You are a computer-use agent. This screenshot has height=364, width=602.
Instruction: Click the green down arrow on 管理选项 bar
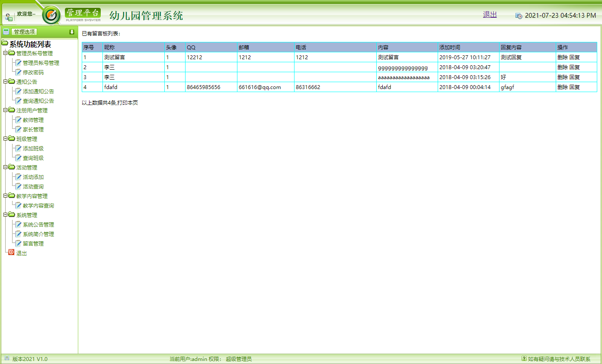click(x=72, y=31)
